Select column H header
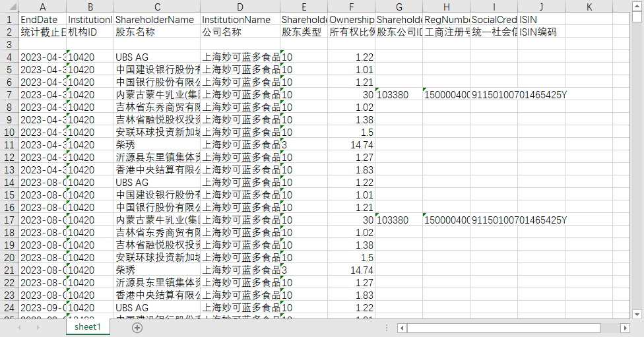This screenshot has height=337, width=644. (447, 7)
